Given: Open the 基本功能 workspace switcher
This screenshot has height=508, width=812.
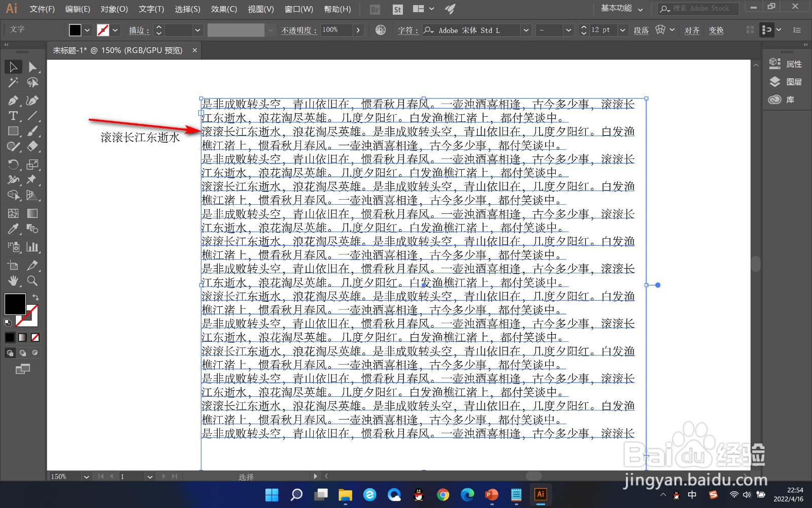Looking at the screenshot, I should [622, 9].
